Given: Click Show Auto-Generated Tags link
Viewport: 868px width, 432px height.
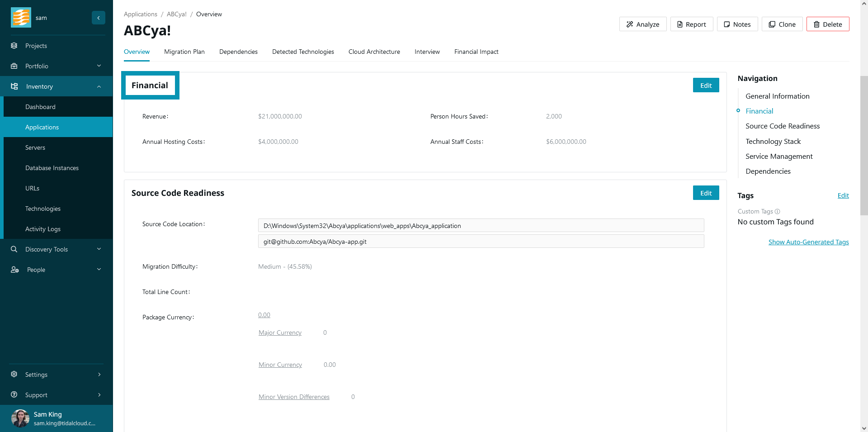Looking at the screenshot, I should click(808, 242).
